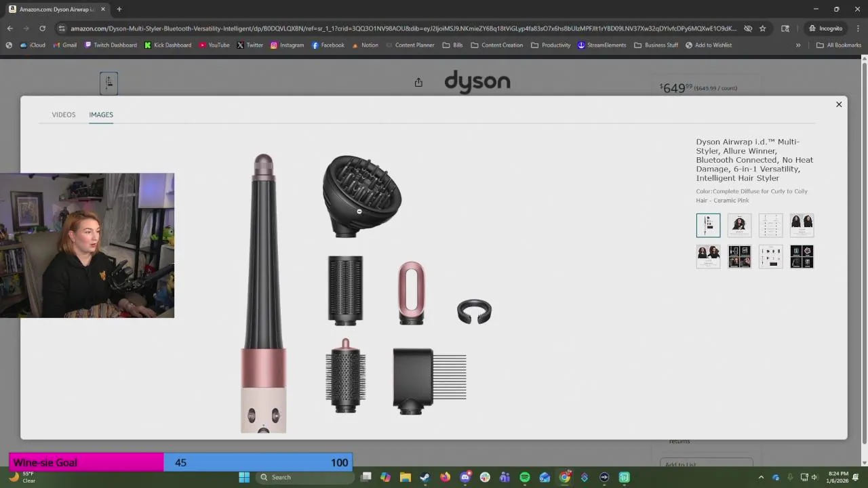Select the last thumbnail in bottom row
The width and height of the screenshot is (868, 488).
802,257
